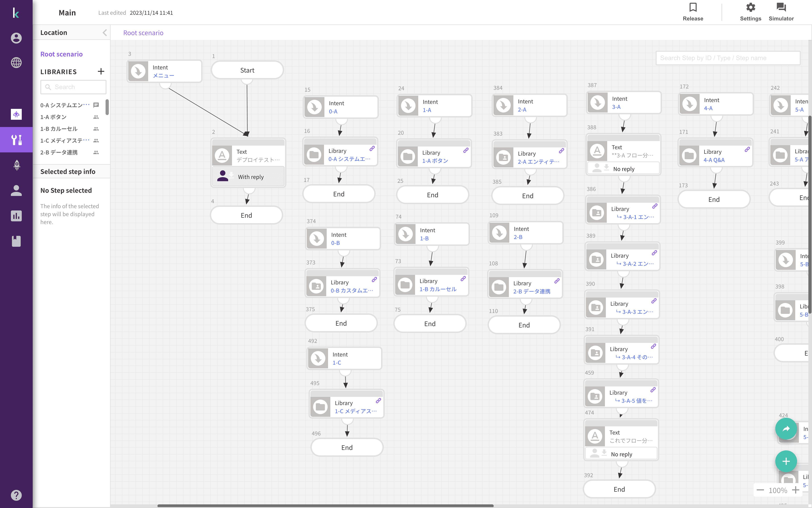Select Root scenario in Location panel

(61, 54)
